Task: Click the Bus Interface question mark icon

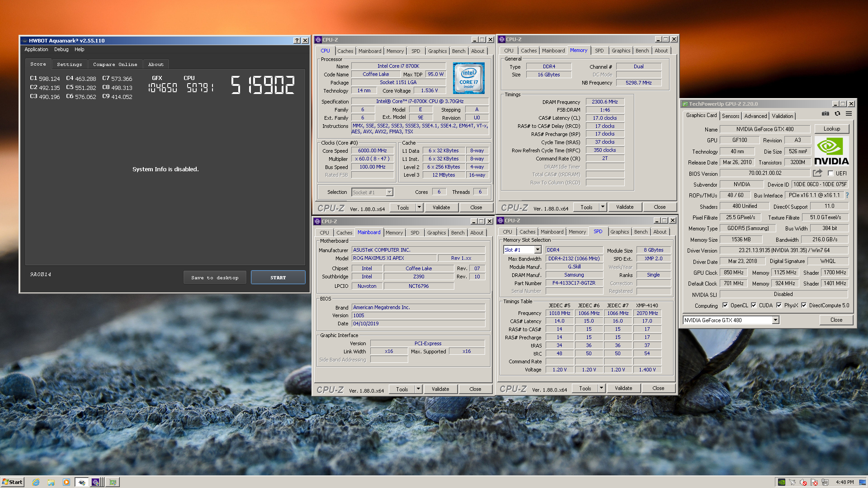Action: point(847,195)
